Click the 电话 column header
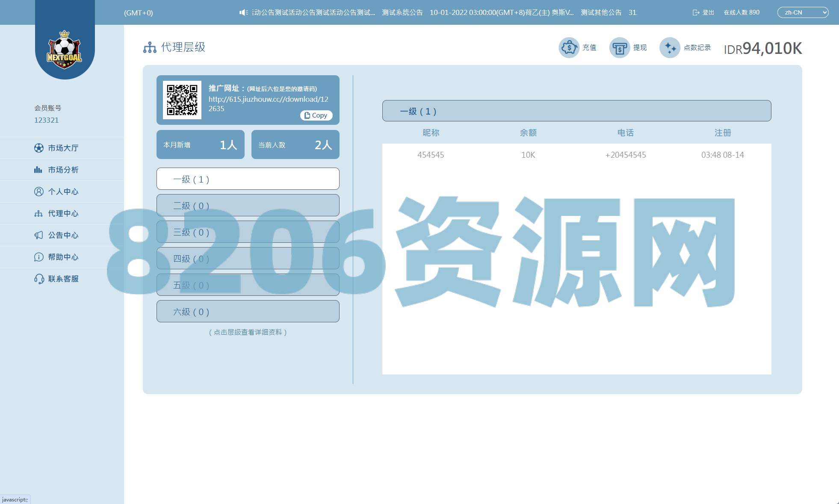 626,133
